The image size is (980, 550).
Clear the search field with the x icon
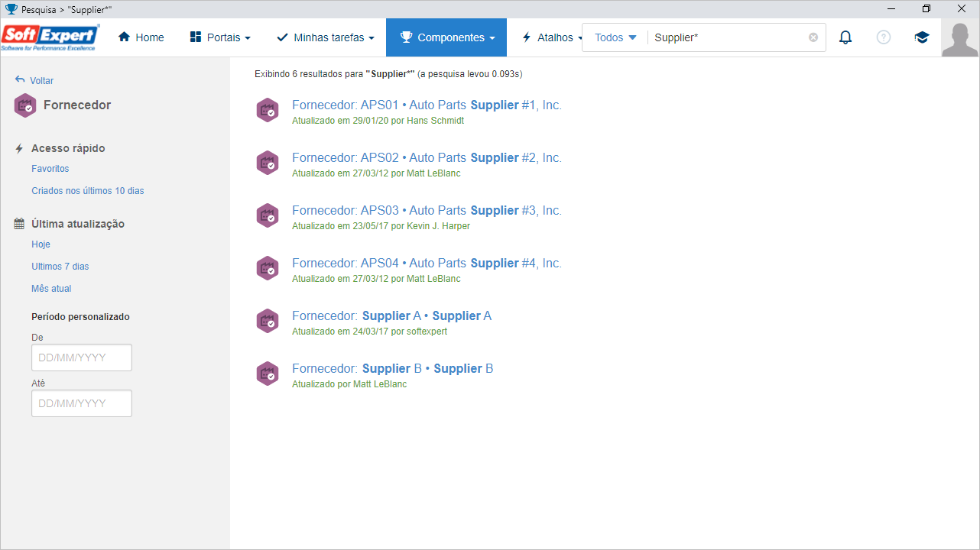click(x=813, y=37)
